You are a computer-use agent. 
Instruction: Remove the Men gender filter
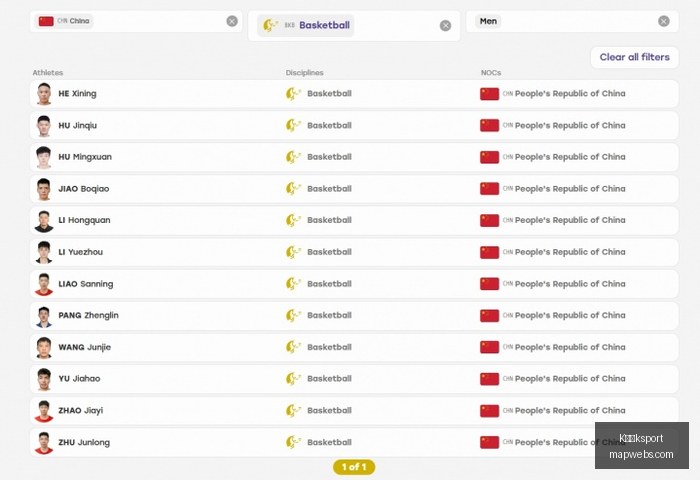coord(663,21)
